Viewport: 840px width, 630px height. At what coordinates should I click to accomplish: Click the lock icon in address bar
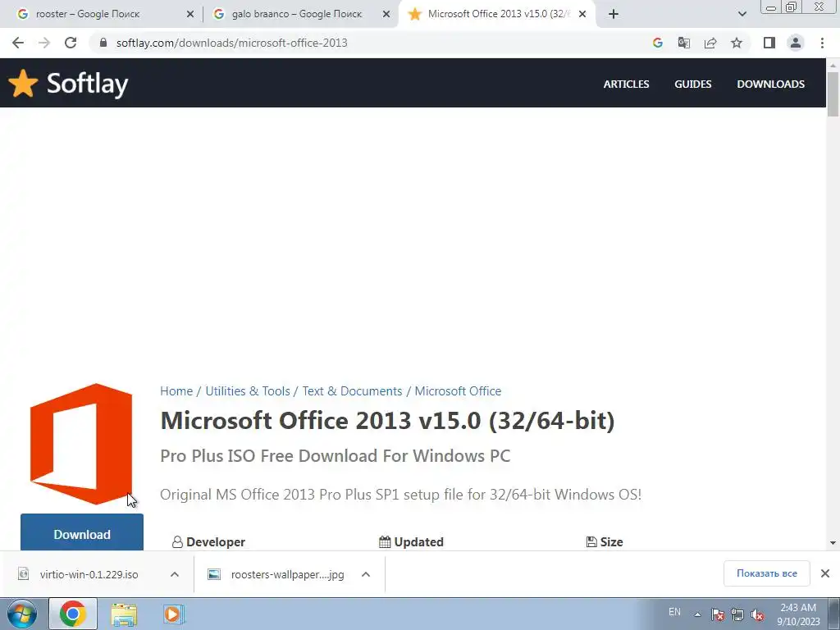(103, 43)
